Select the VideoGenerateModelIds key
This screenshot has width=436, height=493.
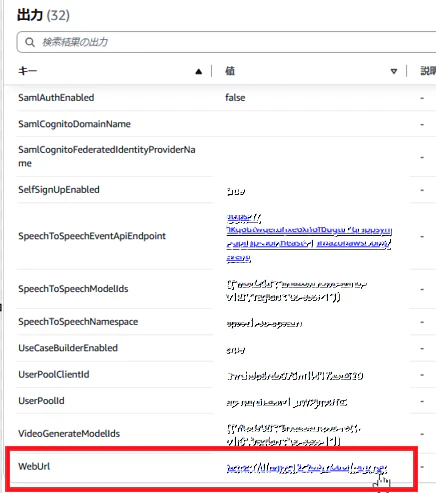pos(69,434)
